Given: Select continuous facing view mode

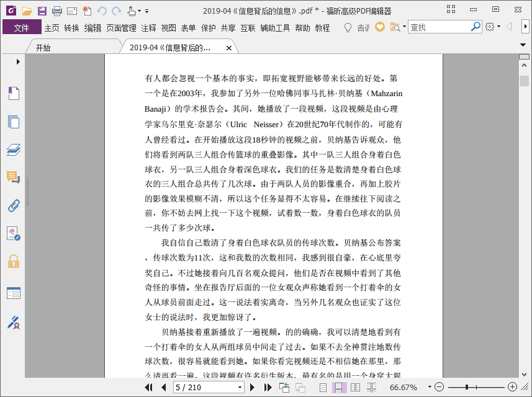Looking at the screenshot, I should [371, 387].
